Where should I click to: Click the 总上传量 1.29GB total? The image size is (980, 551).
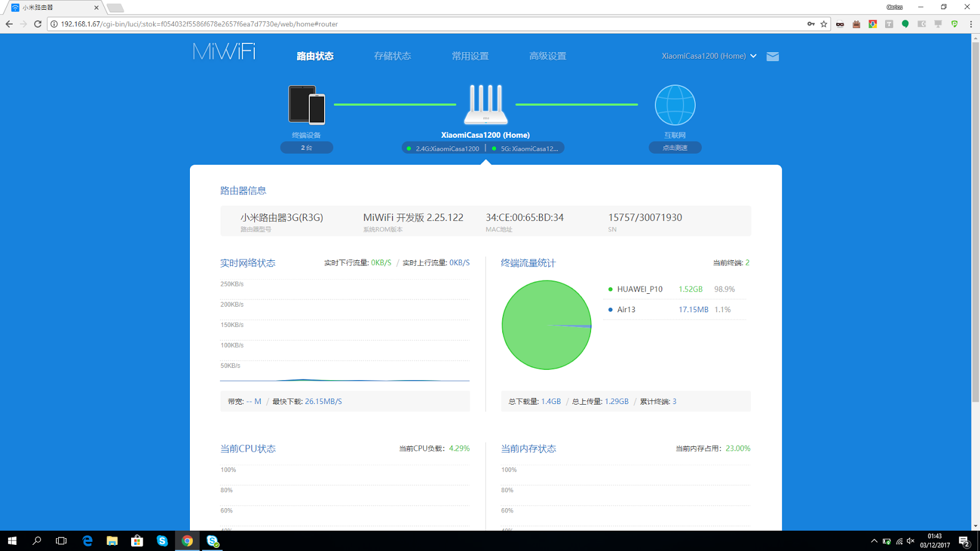point(600,402)
